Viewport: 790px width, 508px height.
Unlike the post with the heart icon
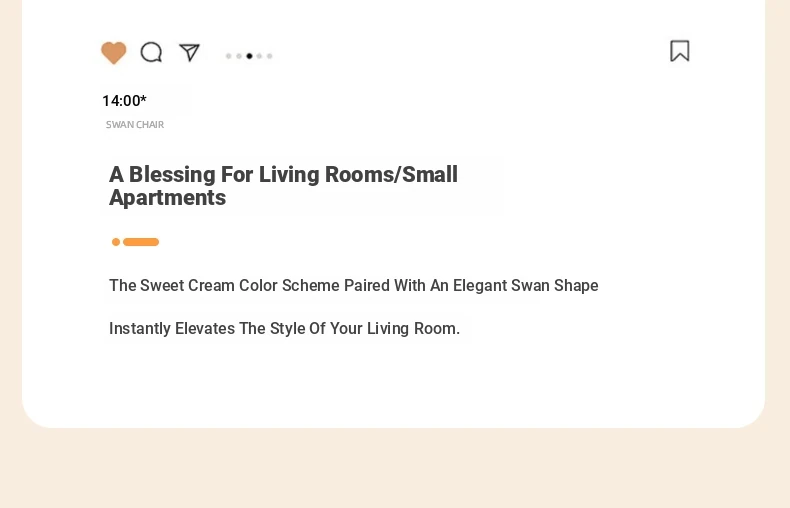pos(113,52)
